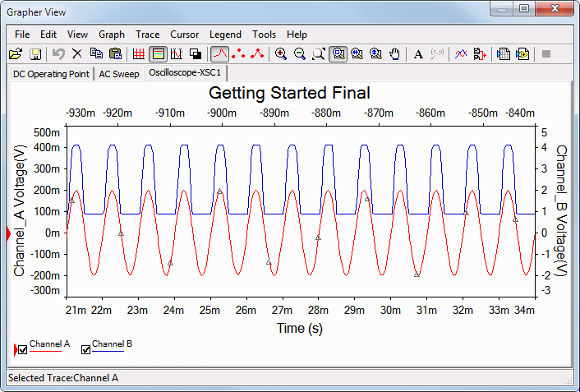The width and height of the screenshot is (580, 392).
Task: Click the red Channel A line swatch
Action: (45, 351)
